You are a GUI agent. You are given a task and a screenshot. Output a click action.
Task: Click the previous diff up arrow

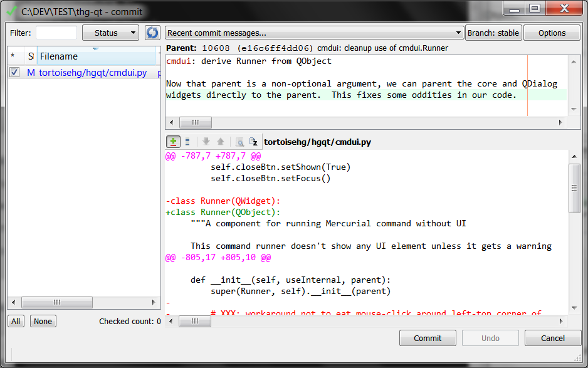point(220,142)
